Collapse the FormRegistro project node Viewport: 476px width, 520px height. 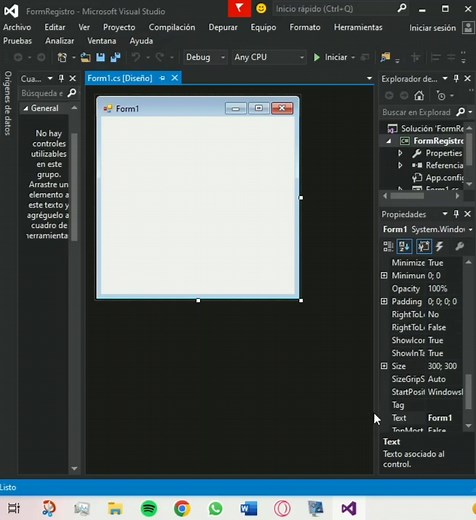pyautogui.click(x=388, y=141)
